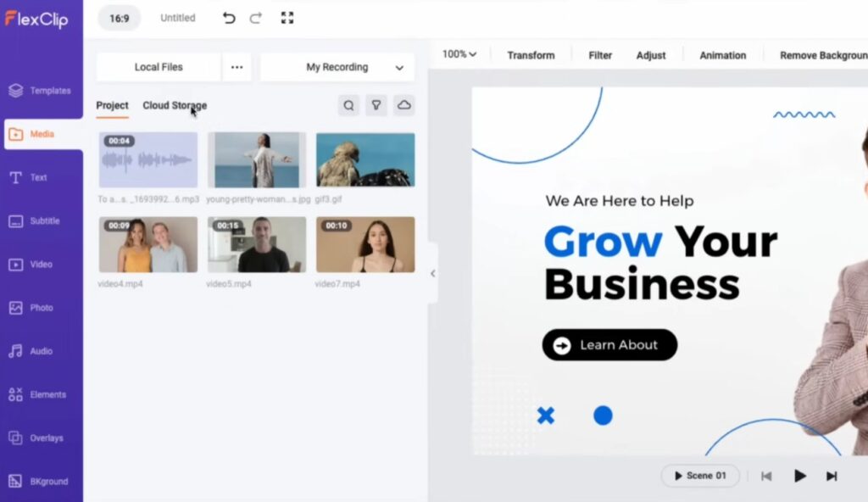The image size is (868, 502).
Task: Open the Audio panel
Action: (x=40, y=349)
